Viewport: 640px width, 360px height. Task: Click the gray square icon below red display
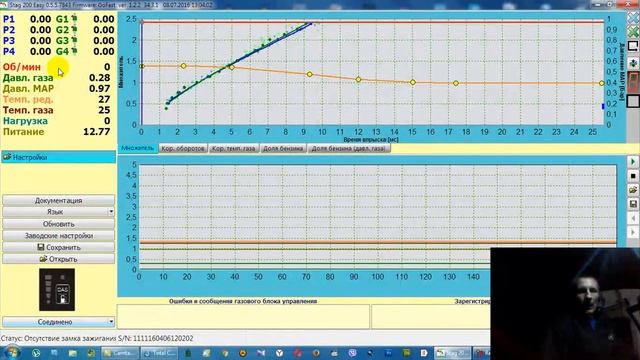click(x=633, y=101)
